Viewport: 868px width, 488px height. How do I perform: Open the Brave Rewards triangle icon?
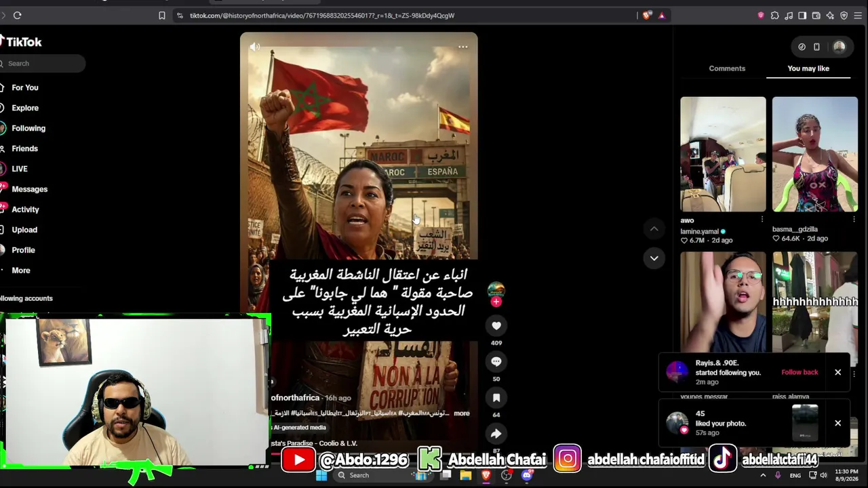[662, 16]
